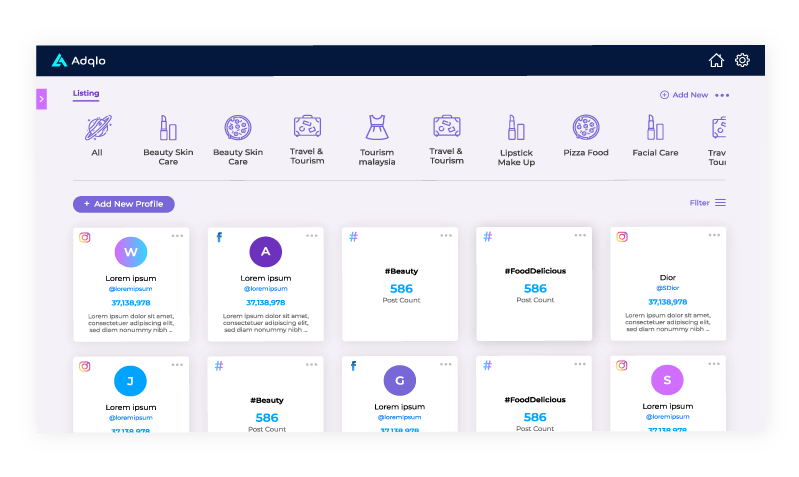
Task: Select the Tourism malaysia dress icon
Action: (x=377, y=128)
